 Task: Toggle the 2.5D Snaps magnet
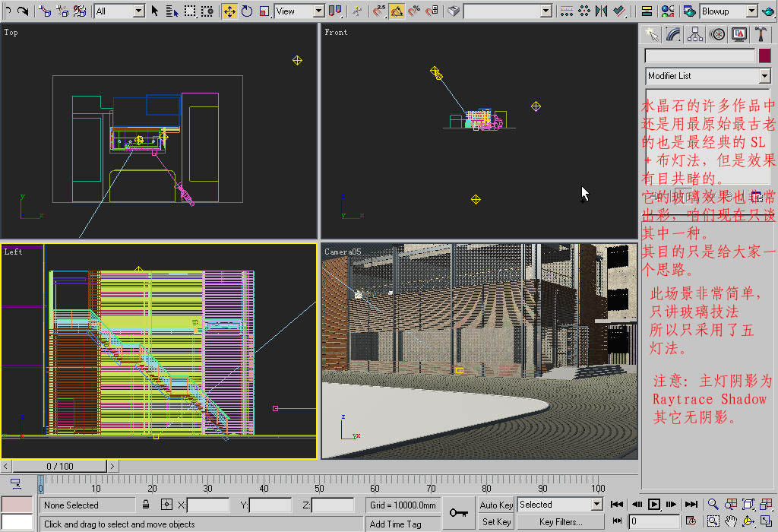coord(379,11)
